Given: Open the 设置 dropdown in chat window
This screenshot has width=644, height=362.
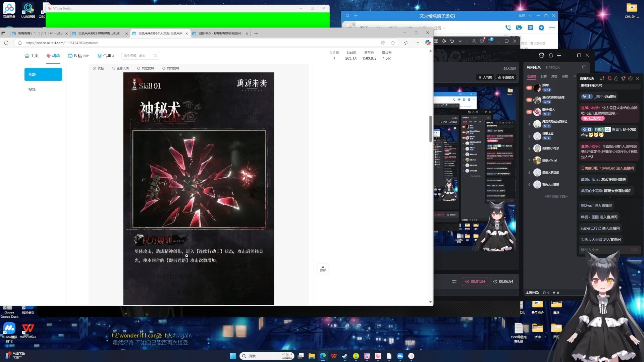Looking at the screenshot, I should [439, 28].
